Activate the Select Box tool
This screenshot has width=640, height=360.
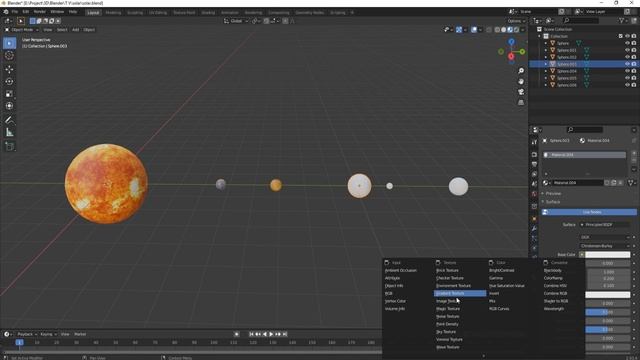[9, 43]
